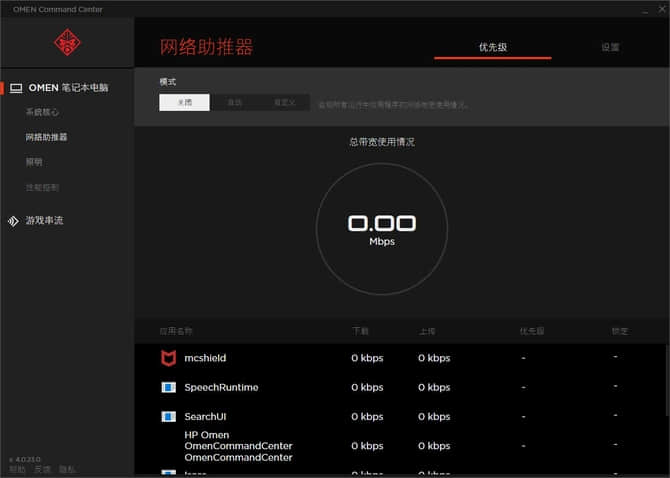Click the red McAfee icon for mcshield
Screen dimensions: 670x478
click(x=168, y=358)
